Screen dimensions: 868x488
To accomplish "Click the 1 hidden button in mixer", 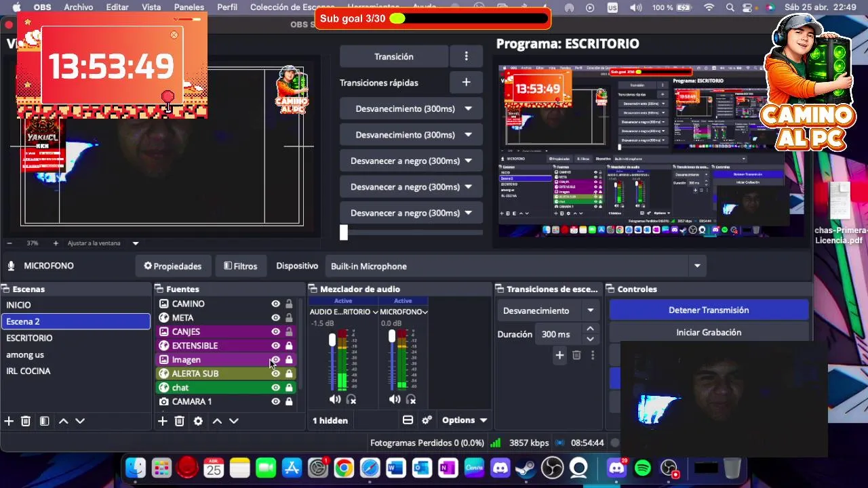I will pyautogui.click(x=330, y=420).
